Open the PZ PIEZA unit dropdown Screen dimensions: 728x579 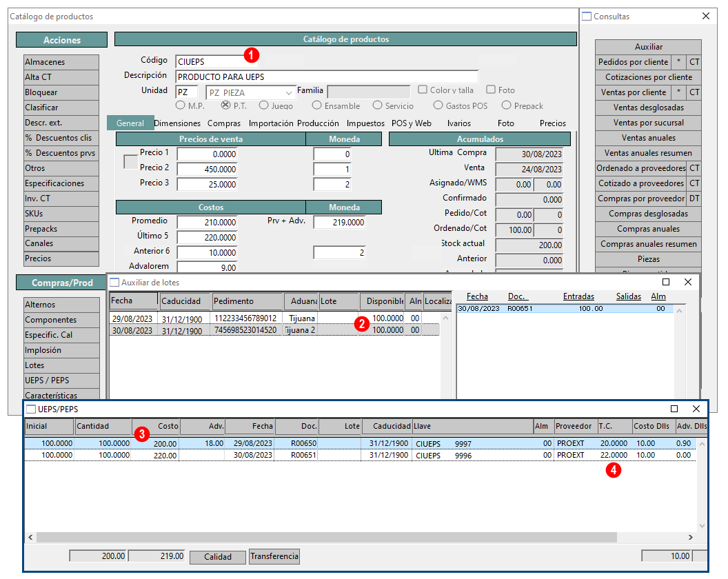[288, 92]
